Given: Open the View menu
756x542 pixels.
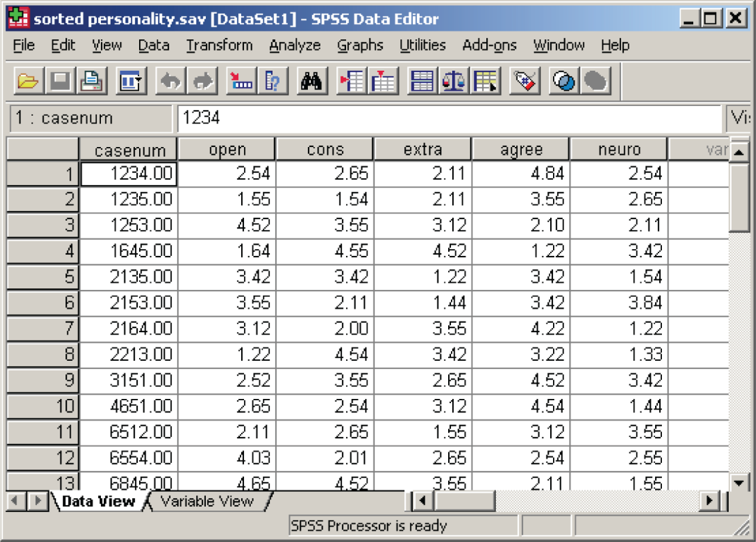Looking at the screenshot, I should [107, 46].
